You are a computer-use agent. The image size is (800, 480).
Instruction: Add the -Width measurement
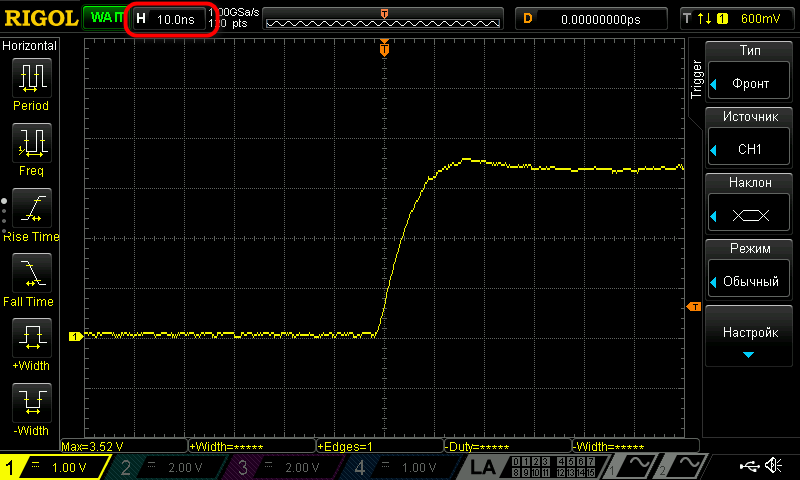pos(31,409)
